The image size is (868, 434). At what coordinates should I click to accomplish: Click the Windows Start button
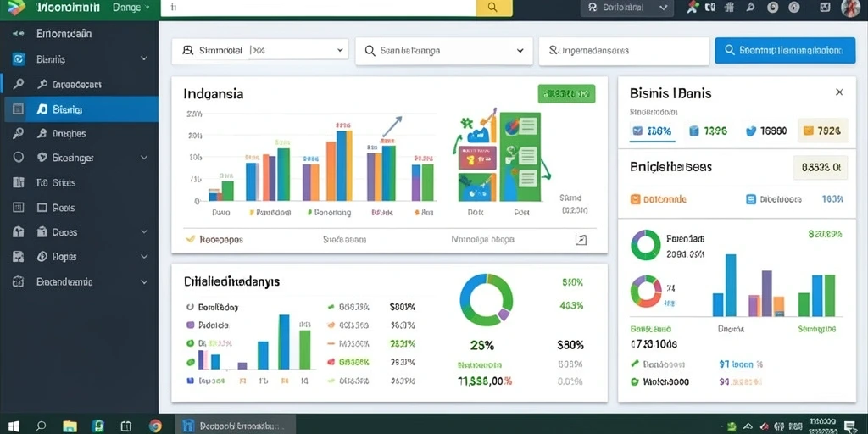click(14, 426)
